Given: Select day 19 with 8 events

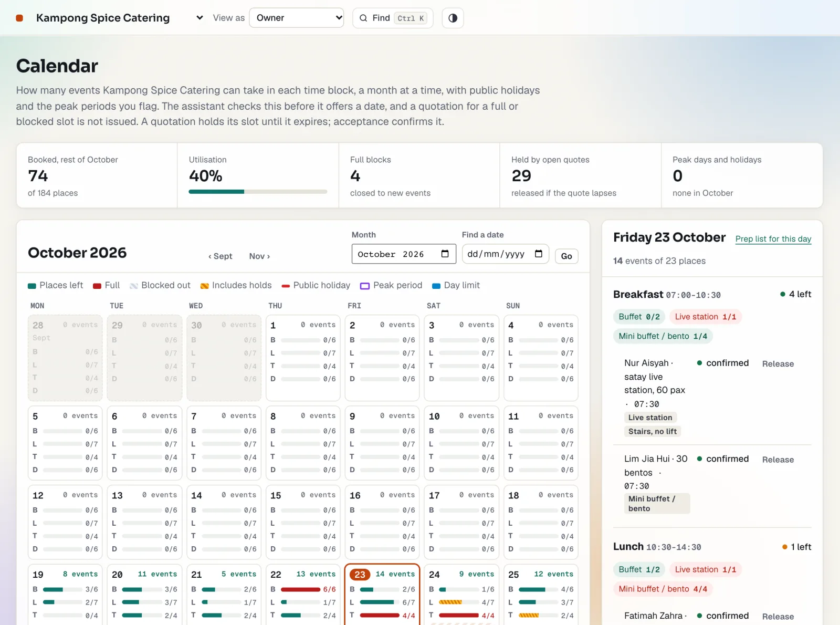Looking at the screenshot, I should (65, 595).
